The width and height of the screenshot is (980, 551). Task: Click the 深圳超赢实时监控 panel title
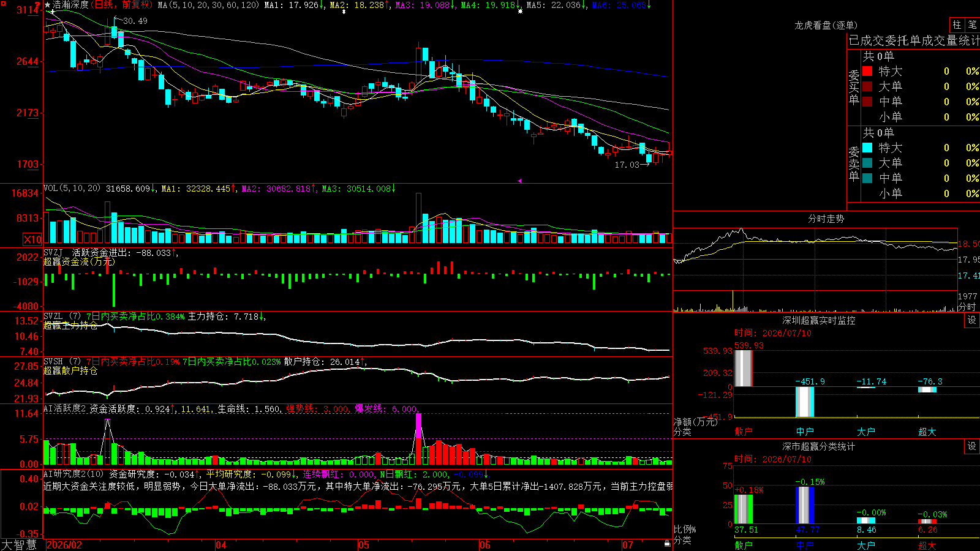818,320
